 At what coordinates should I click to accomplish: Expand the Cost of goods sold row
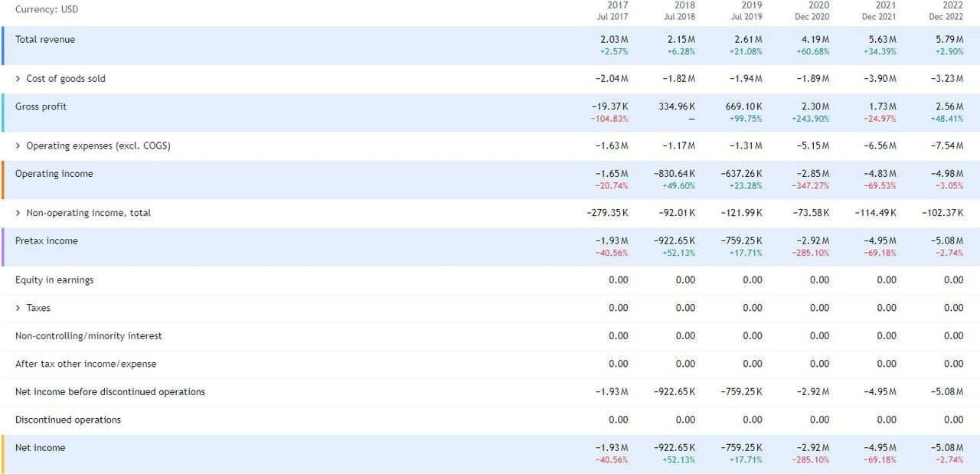click(x=18, y=79)
